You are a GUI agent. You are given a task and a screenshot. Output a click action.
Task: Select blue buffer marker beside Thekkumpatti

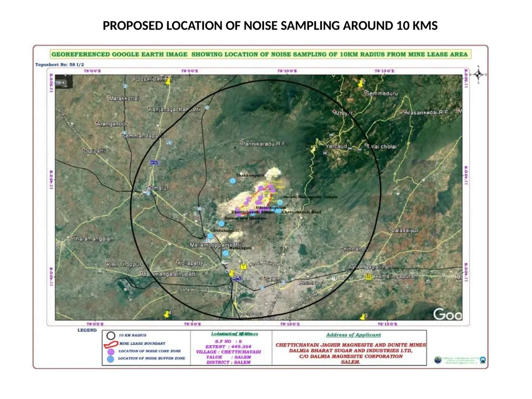[x=233, y=181]
